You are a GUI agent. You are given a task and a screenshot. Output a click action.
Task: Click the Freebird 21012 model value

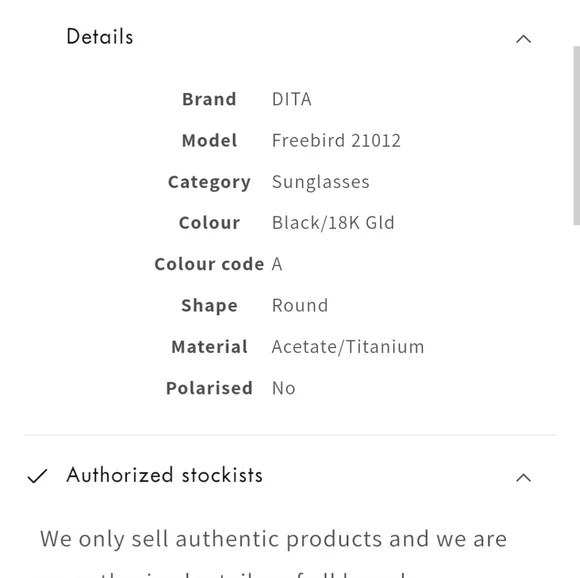pos(336,141)
